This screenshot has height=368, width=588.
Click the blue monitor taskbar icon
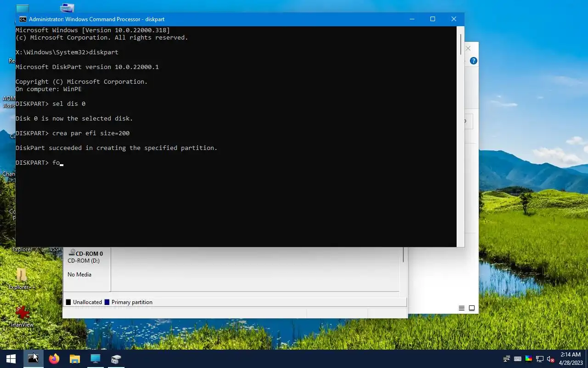96,359
